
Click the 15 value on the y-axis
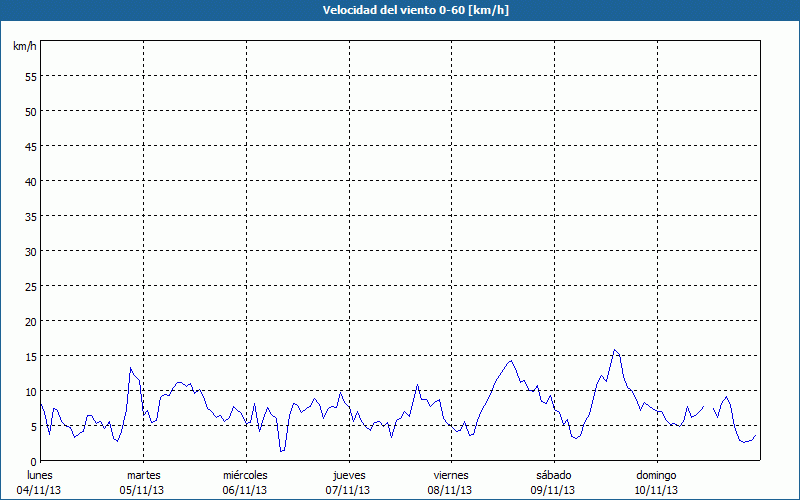[x=30, y=356]
